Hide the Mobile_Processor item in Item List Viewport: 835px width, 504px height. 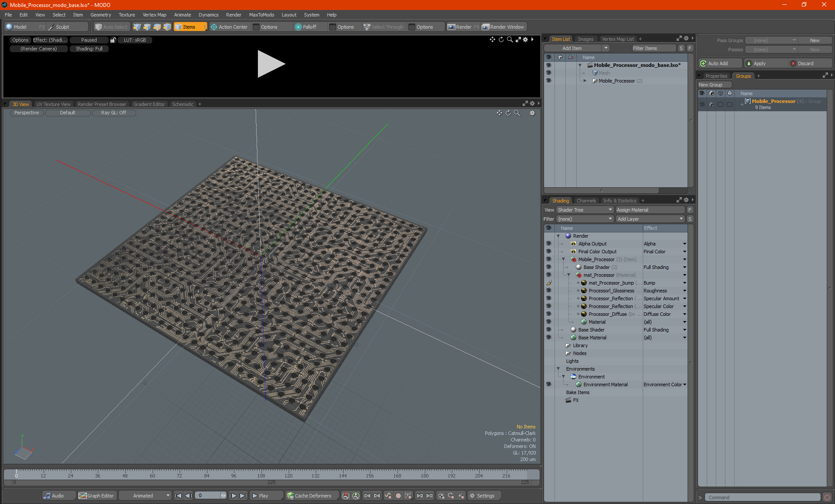pos(548,81)
